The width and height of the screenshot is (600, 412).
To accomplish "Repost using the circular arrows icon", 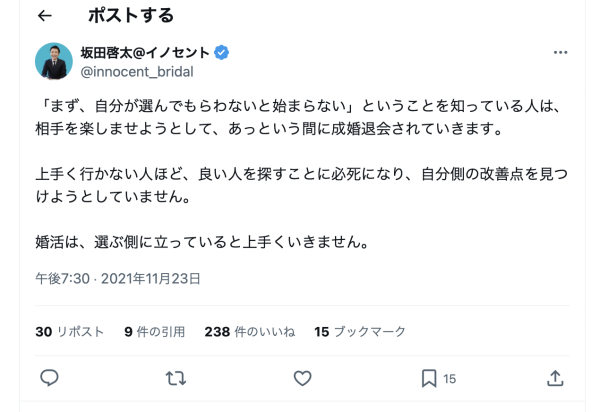I will (176, 378).
